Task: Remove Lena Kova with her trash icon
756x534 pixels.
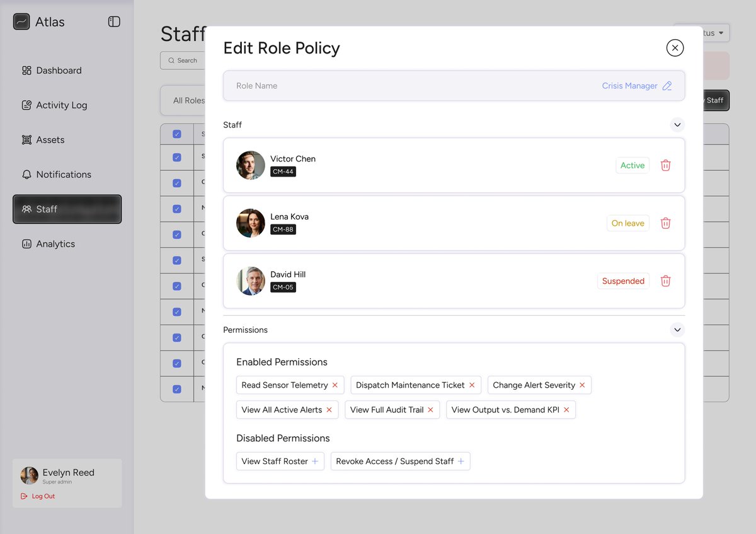Action: pyautogui.click(x=665, y=223)
